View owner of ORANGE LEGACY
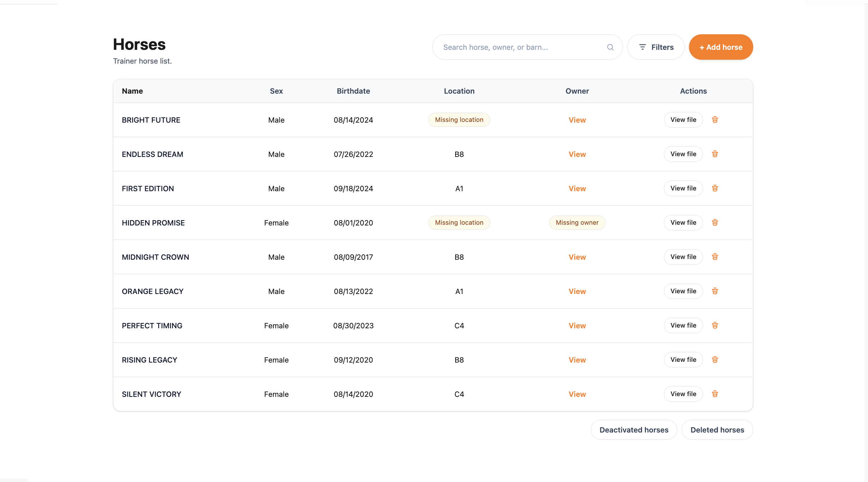Screen dimensions: 868x482 tap(577, 292)
